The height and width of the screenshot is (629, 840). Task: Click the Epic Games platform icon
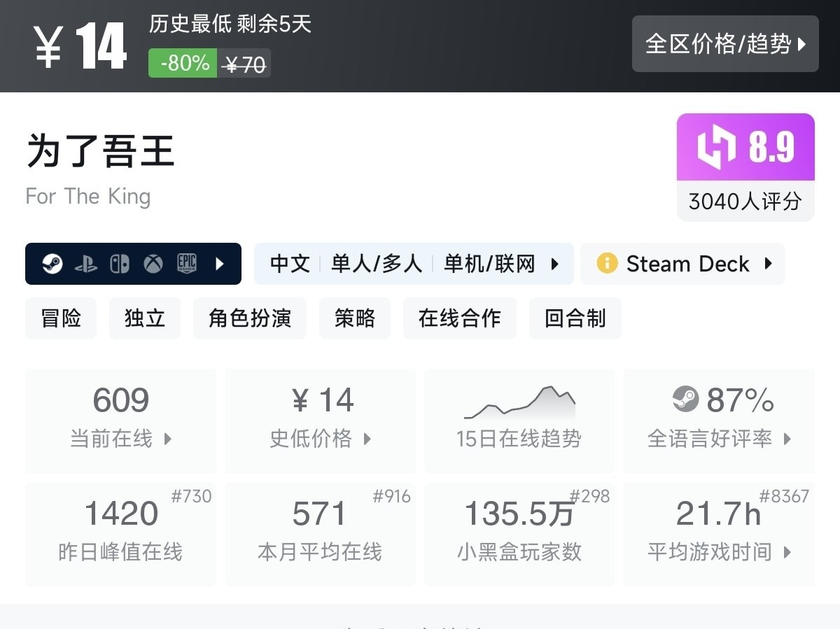pyautogui.click(x=187, y=264)
